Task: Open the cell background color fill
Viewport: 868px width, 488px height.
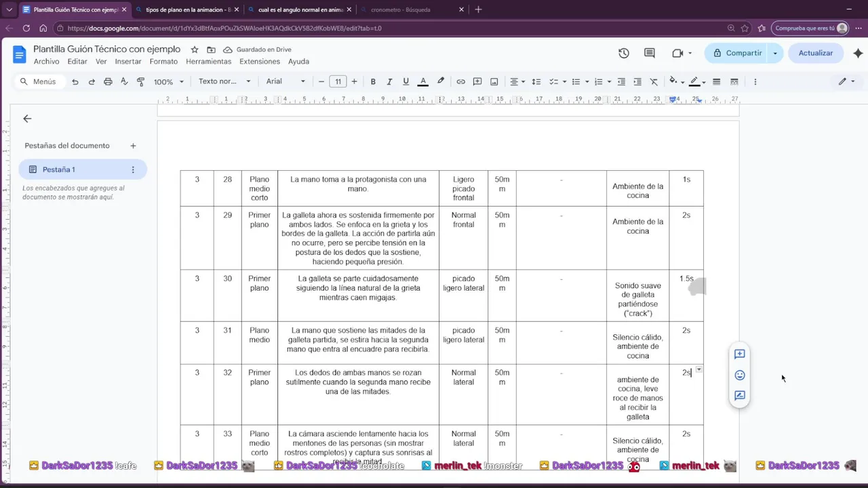Action: (x=676, y=81)
